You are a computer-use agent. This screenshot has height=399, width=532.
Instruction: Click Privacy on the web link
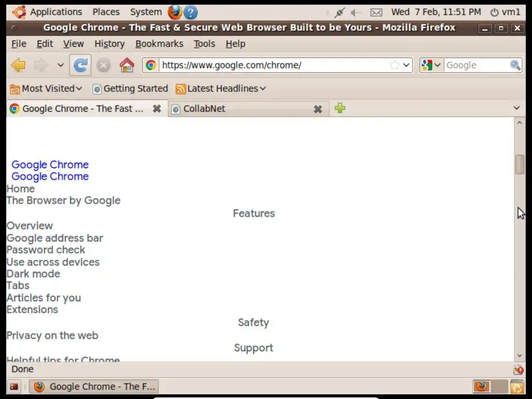[52, 335]
